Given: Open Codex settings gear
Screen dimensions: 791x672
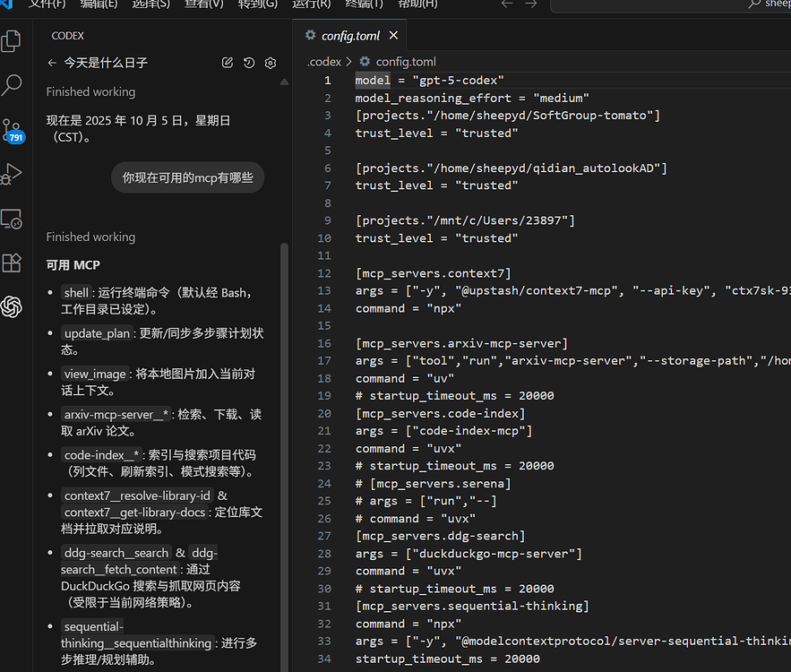Looking at the screenshot, I should click(271, 63).
